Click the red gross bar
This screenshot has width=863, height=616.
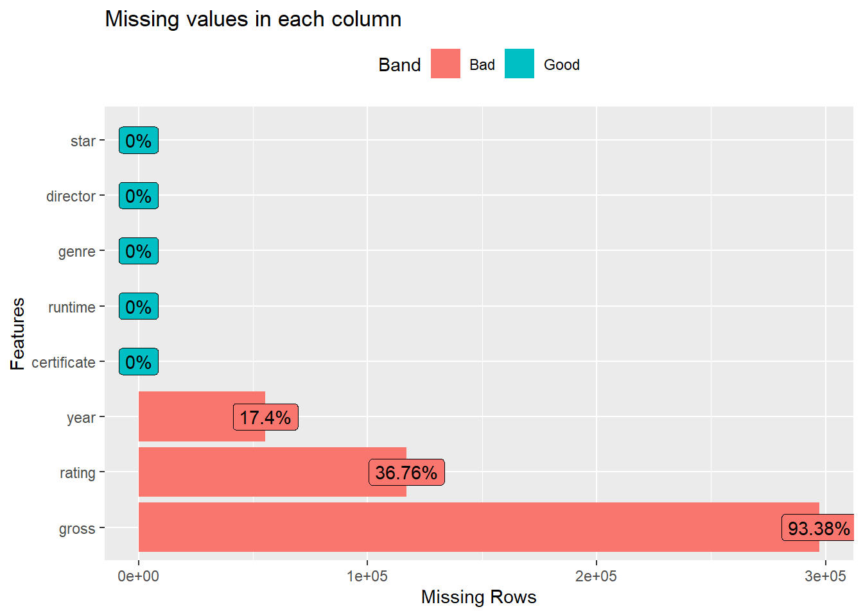(x=449, y=527)
